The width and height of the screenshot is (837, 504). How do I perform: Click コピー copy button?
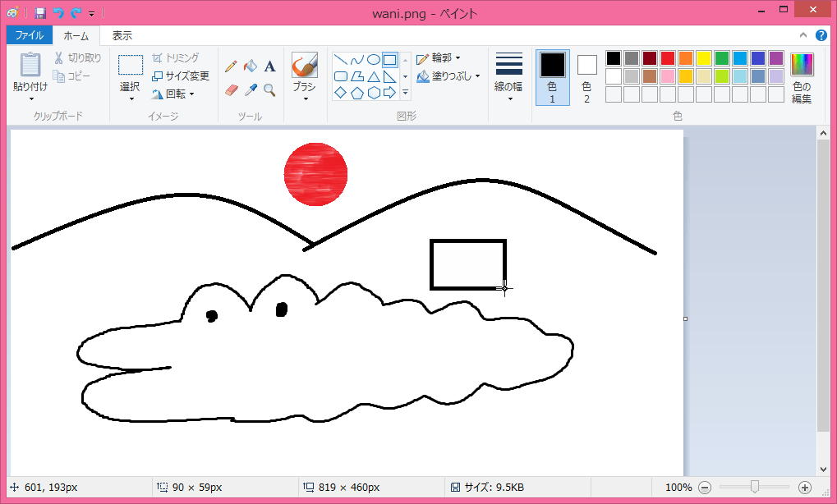71,76
